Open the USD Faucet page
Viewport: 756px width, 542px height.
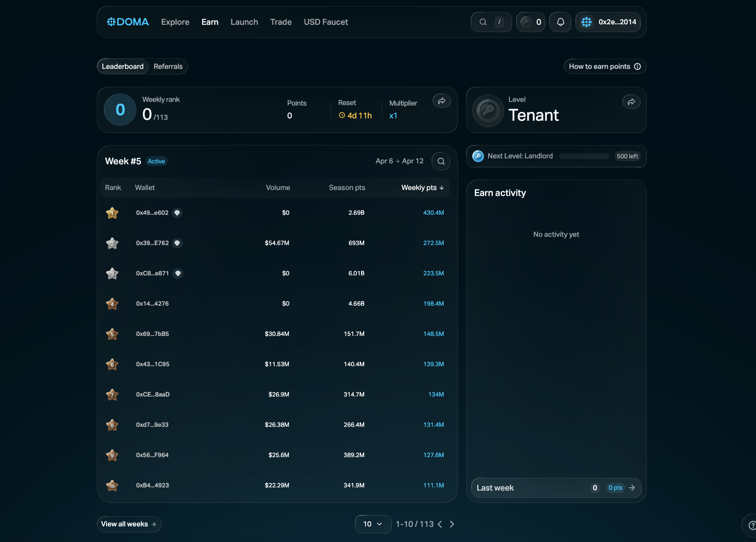click(x=326, y=22)
